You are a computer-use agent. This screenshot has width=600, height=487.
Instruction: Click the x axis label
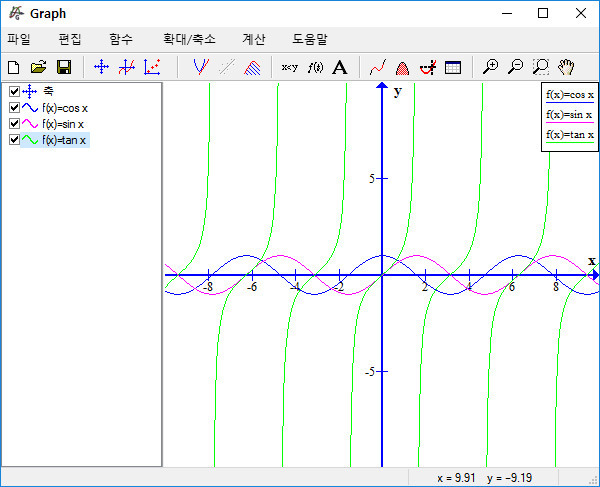(592, 261)
